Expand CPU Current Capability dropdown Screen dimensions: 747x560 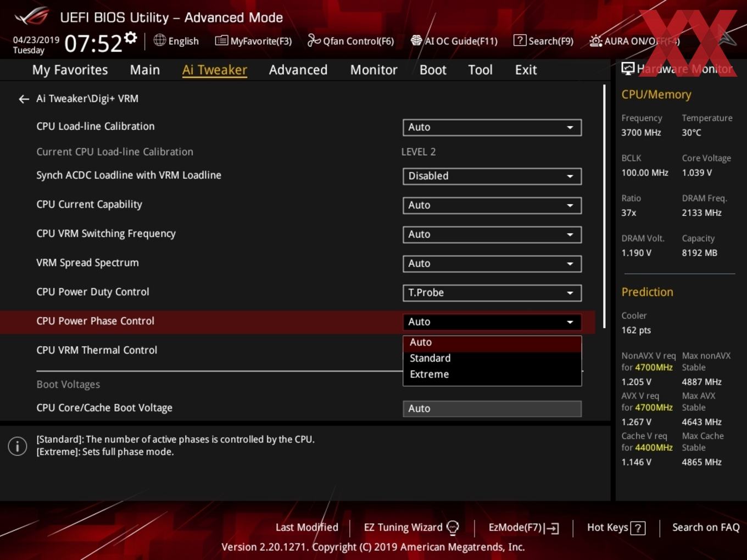point(492,205)
